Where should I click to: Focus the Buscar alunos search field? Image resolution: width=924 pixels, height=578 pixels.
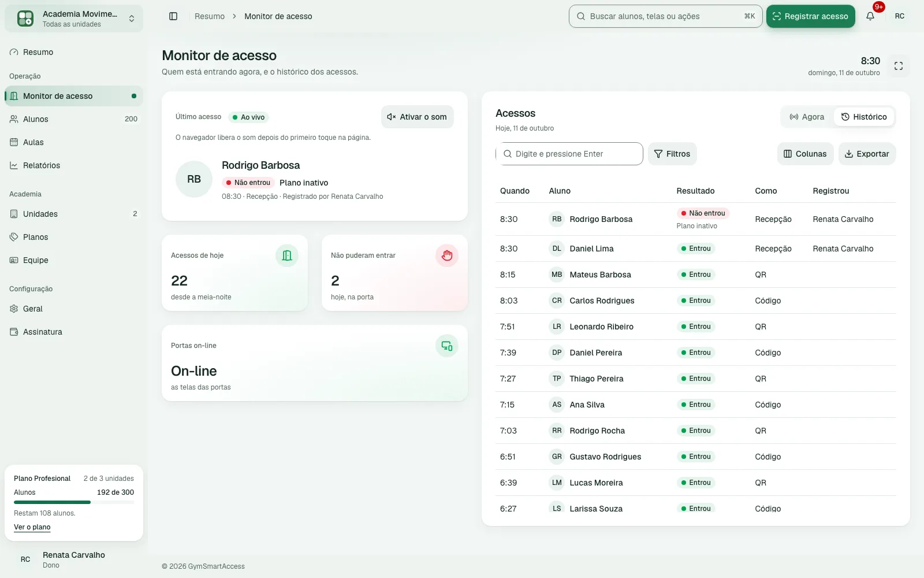[x=665, y=16]
